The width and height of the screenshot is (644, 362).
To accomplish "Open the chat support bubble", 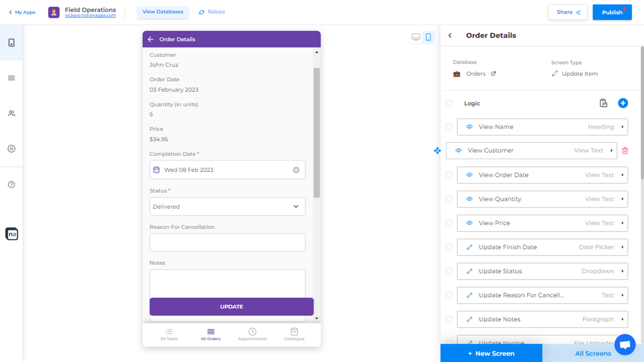I will 625,345.
